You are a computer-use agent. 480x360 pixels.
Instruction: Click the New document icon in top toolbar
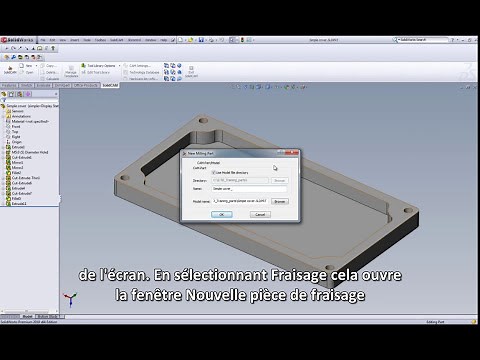[x=180, y=40]
